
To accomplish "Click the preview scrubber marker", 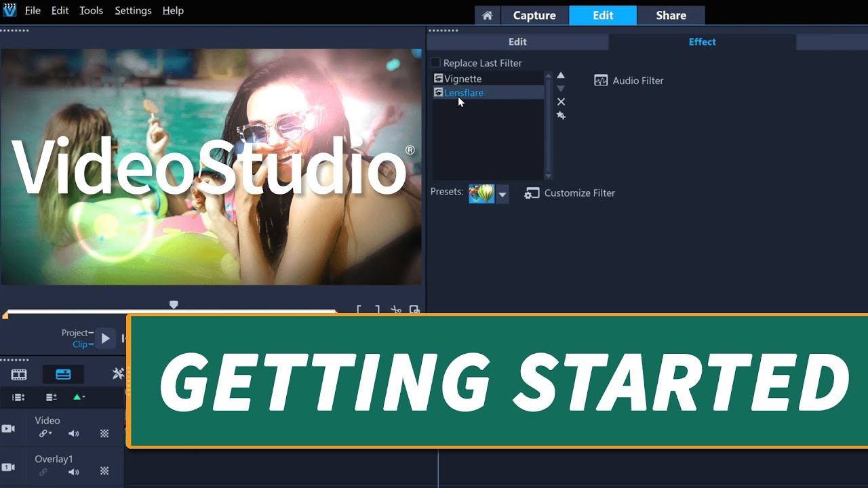I will coord(174,305).
